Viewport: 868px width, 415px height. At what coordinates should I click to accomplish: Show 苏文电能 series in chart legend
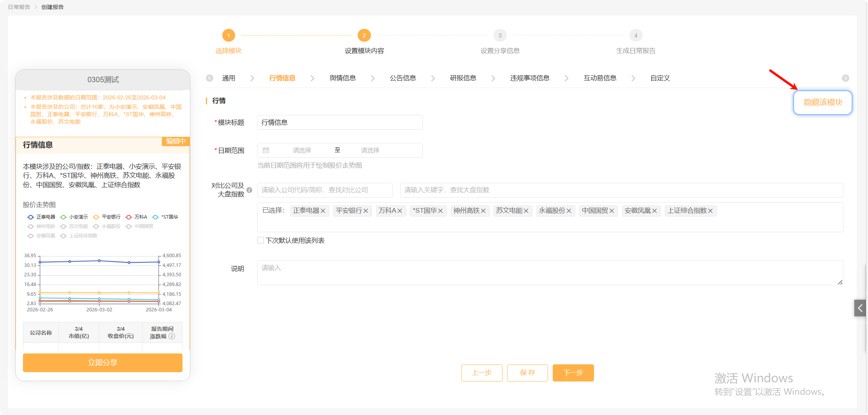pyautogui.click(x=74, y=226)
